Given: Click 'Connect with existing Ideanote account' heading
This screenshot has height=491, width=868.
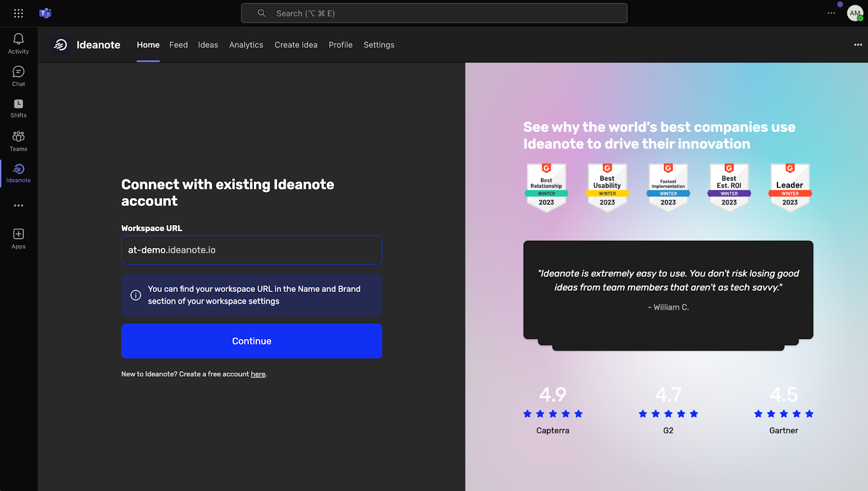Looking at the screenshot, I should [227, 193].
